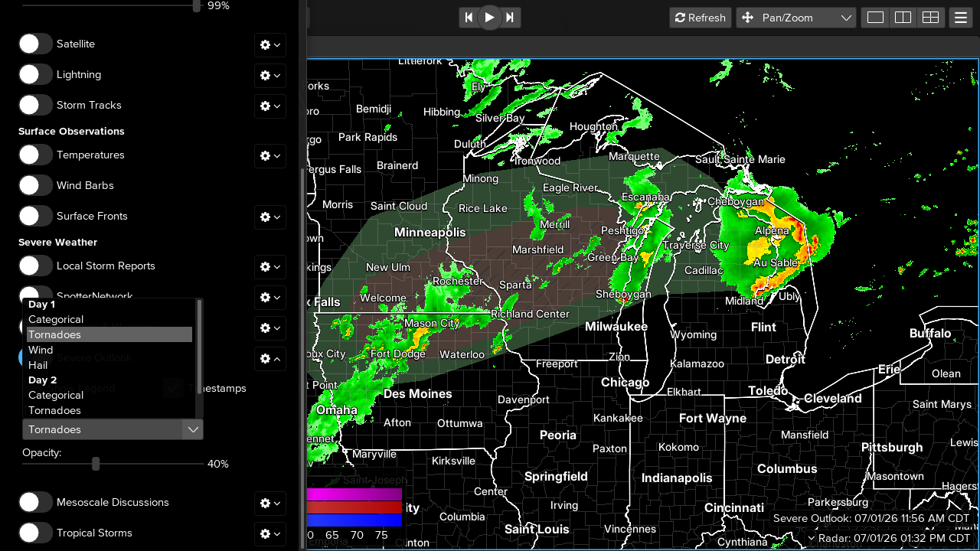Click the Columbus map label
This screenshot has height=551, width=980.
787,468
